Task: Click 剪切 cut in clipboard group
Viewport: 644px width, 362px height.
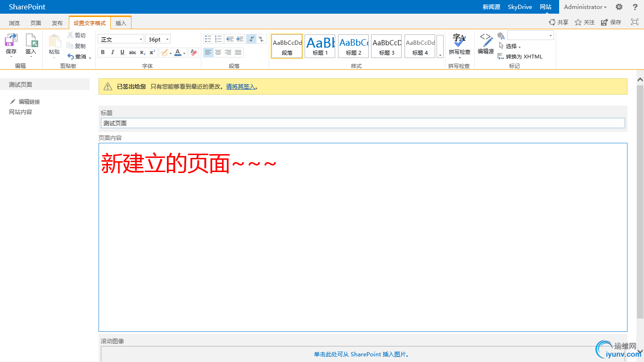Action: (76, 35)
